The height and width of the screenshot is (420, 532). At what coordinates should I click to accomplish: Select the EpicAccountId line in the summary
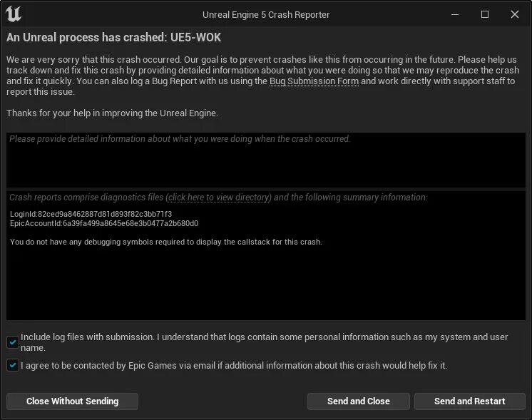[x=104, y=224]
